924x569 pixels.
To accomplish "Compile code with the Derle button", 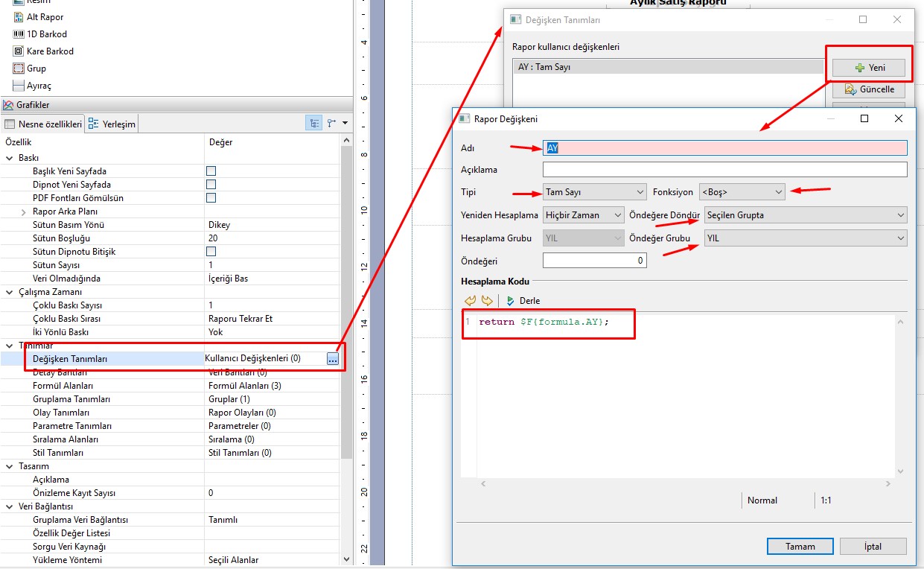I will [x=523, y=301].
